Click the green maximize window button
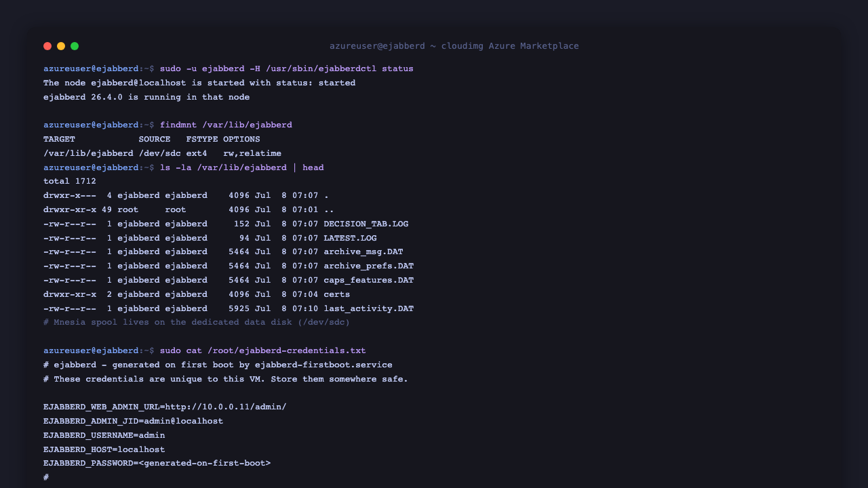868x488 pixels. click(75, 46)
